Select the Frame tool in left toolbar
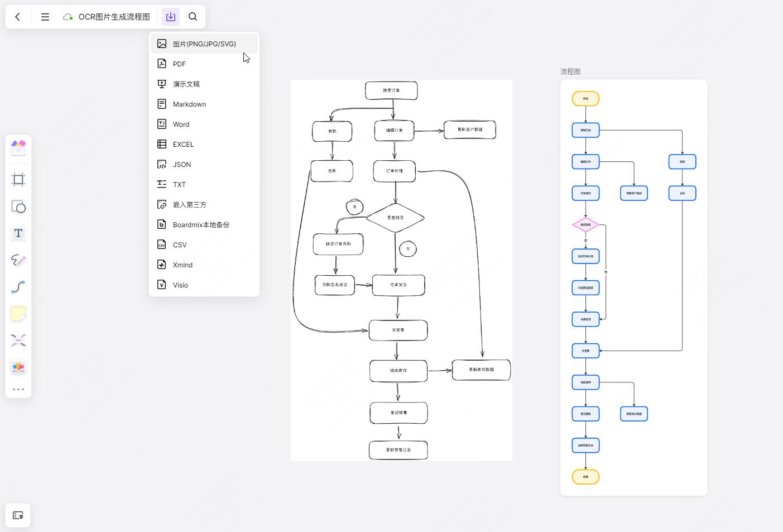This screenshot has height=532, width=783. (x=18, y=179)
